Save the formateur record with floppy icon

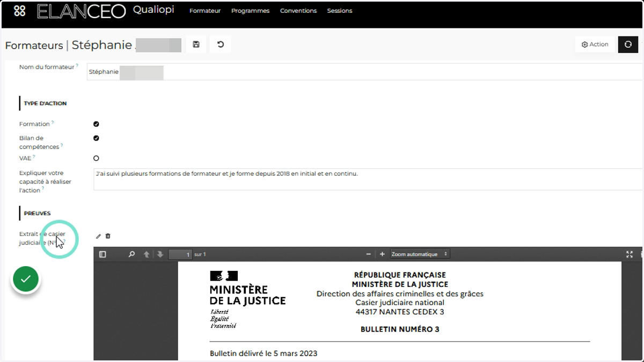196,45
